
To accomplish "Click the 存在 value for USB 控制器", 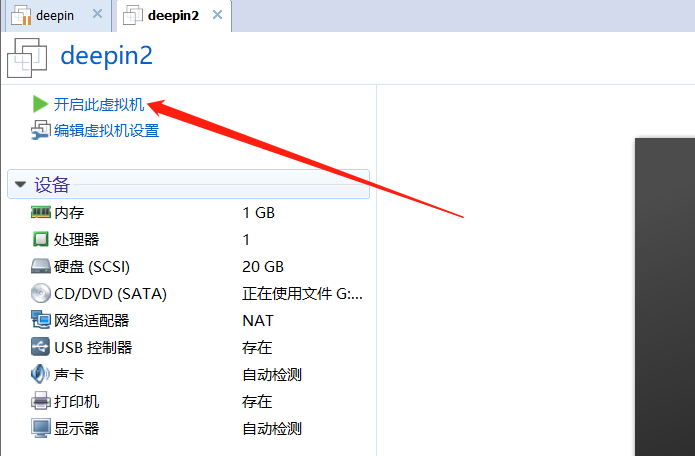I will (x=257, y=347).
